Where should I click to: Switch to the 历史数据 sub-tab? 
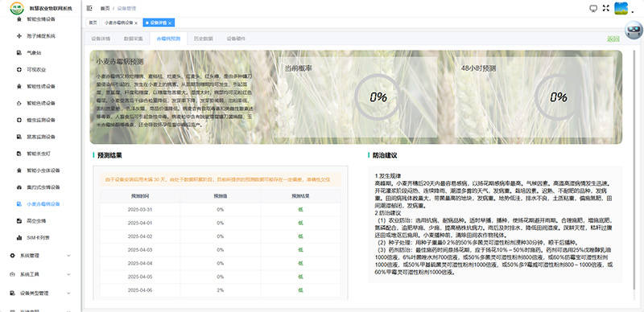coord(204,39)
